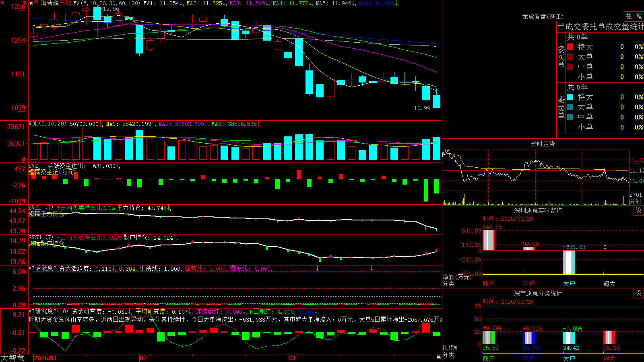The image size is (644, 362).
Task: Click the red 特大 buy-order swatch
Action: tap(570, 47)
